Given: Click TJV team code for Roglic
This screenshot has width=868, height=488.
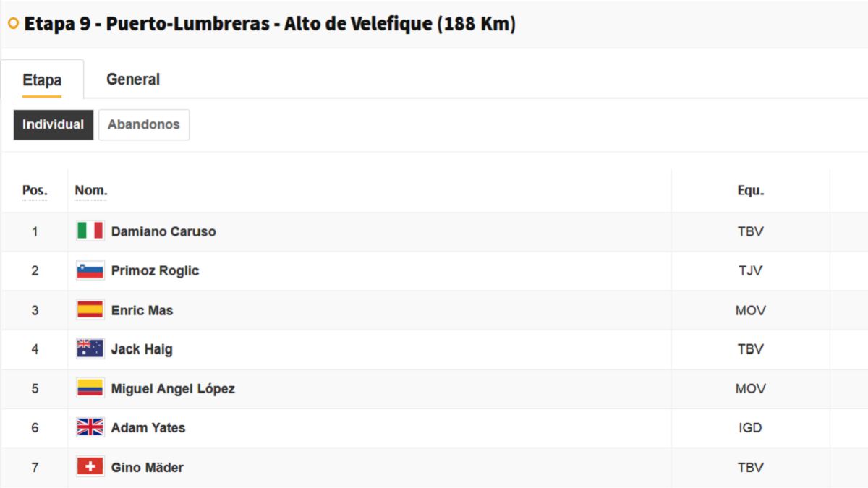Looking at the screenshot, I should click(750, 271).
